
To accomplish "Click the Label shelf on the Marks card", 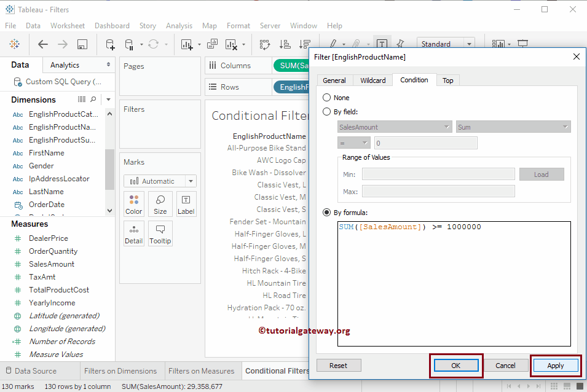I will pyautogui.click(x=186, y=203).
